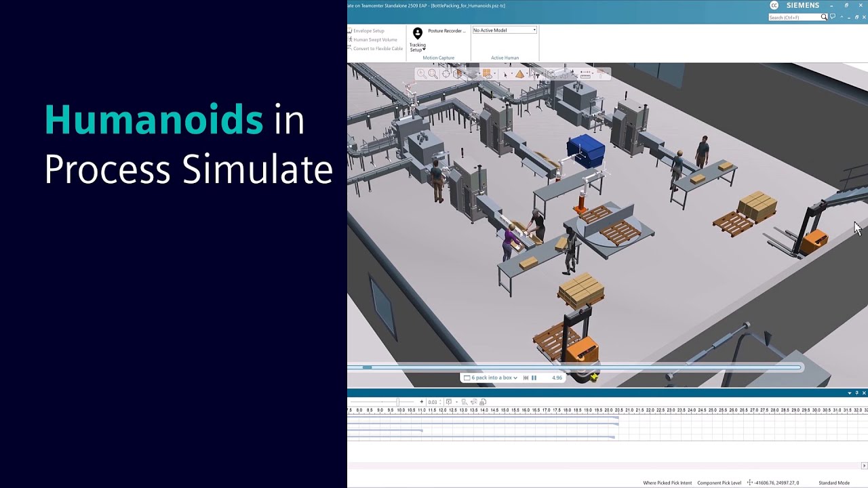Adjust the sequence editor zoom slider
The image size is (868, 488).
[x=398, y=402]
